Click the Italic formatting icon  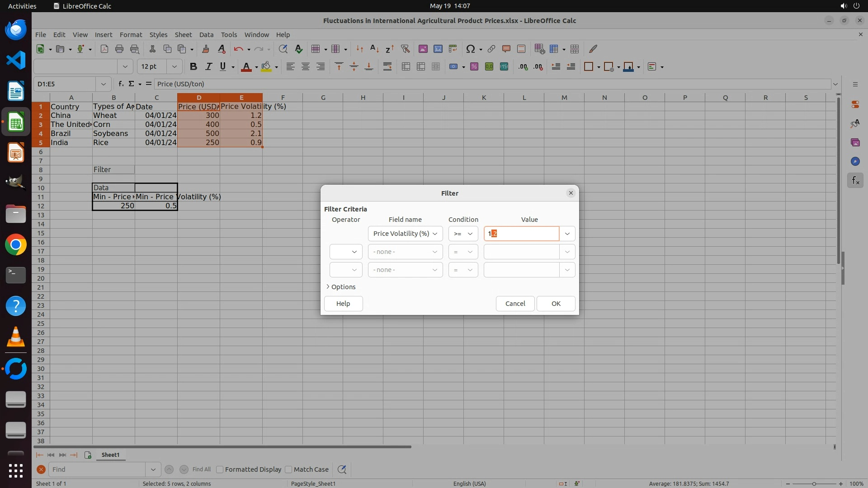(x=208, y=67)
